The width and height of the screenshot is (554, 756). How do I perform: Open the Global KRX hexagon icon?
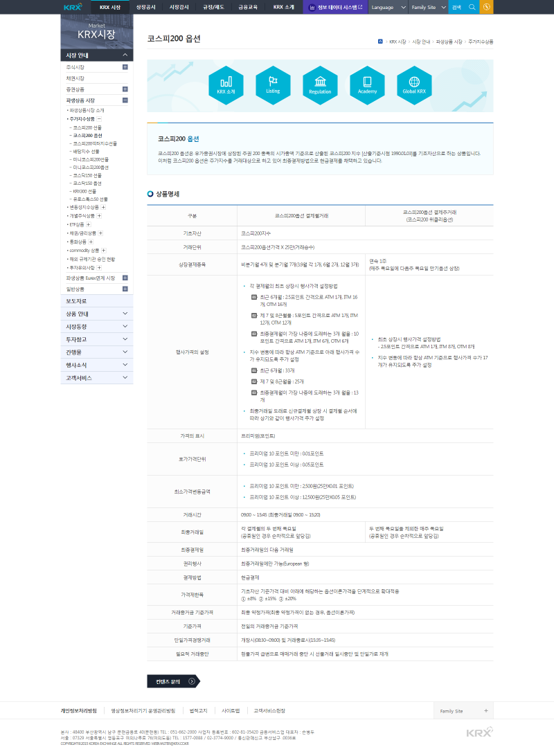click(414, 85)
